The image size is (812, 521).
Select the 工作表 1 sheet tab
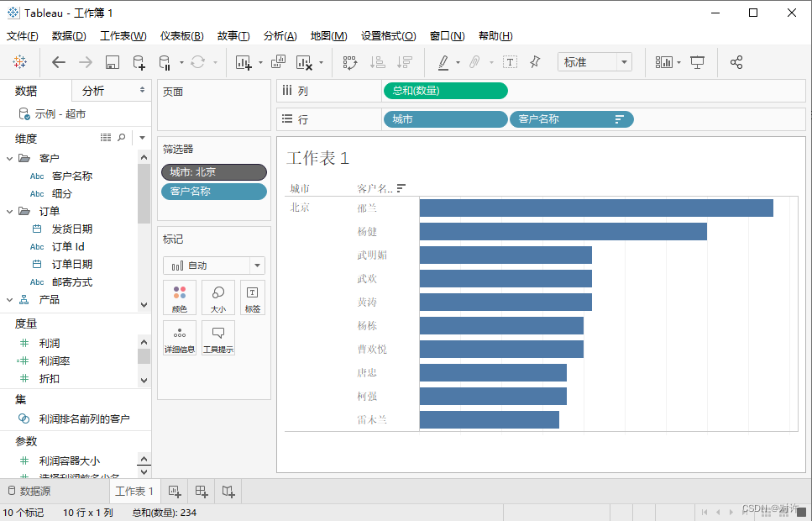[x=134, y=491]
